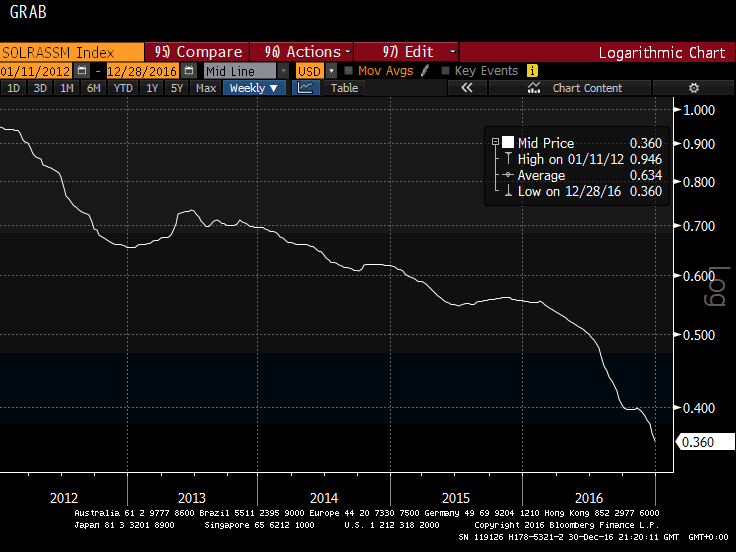Open the 96) Actions menu
The image size is (736, 552).
302,52
